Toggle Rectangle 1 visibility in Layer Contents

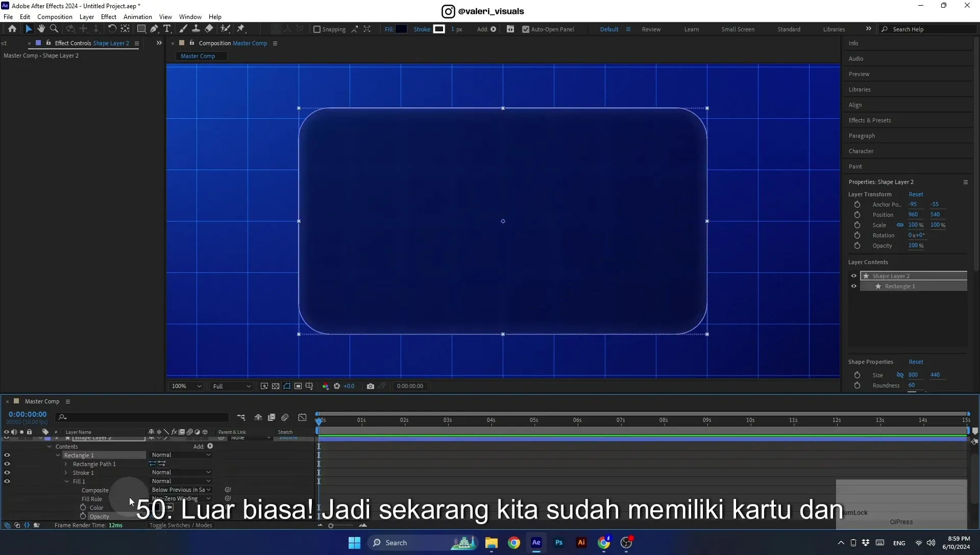click(853, 286)
